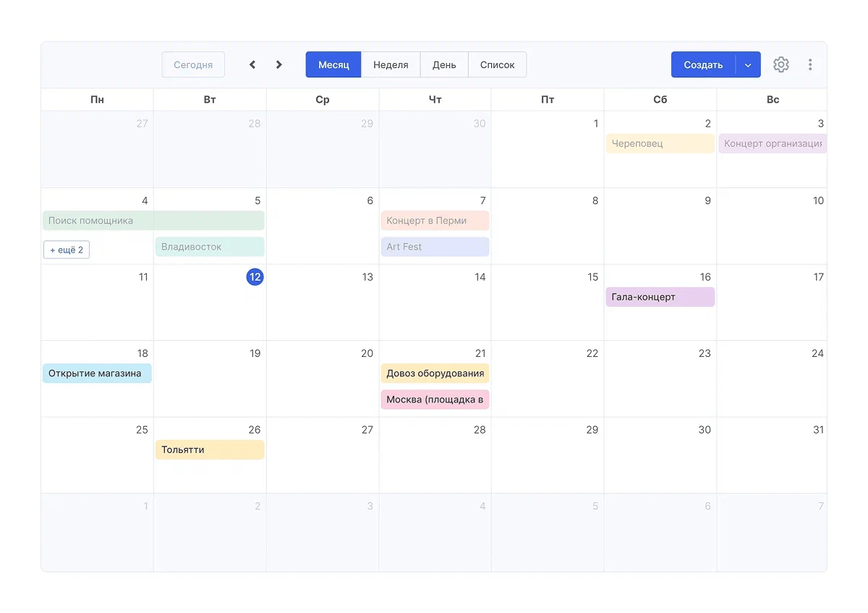Expand the Создать button dropdown arrow
The width and height of the screenshot is (868, 613).
(x=748, y=64)
